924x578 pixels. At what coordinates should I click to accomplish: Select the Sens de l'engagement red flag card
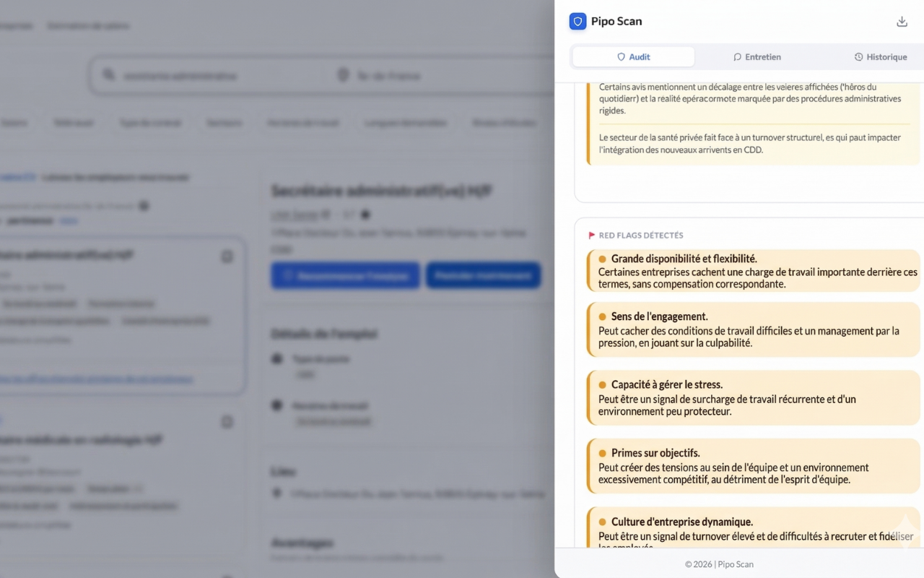click(754, 329)
